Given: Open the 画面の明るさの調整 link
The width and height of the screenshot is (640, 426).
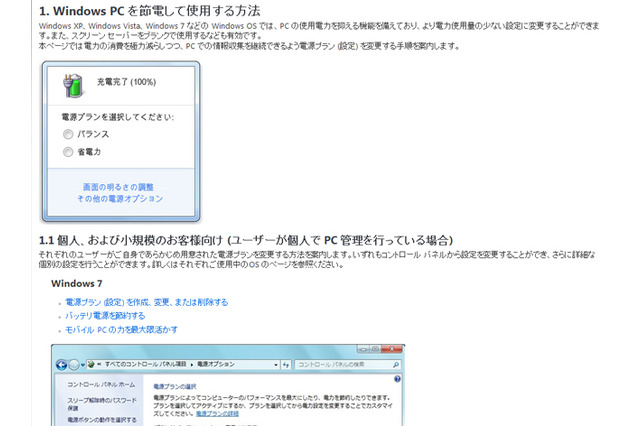Looking at the screenshot, I should tap(118, 187).
